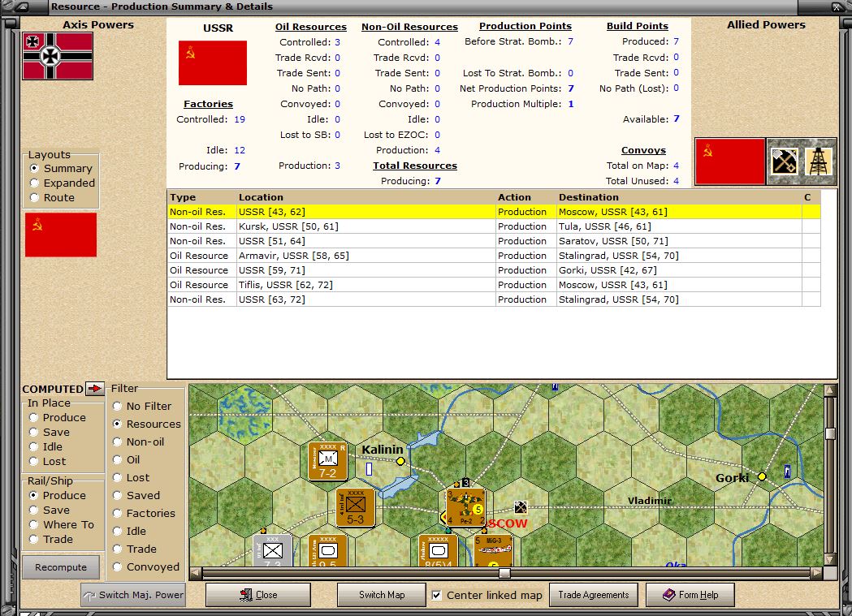Click the gray infantry unit counter
Screen dimensions: 852x616
pos(273,551)
